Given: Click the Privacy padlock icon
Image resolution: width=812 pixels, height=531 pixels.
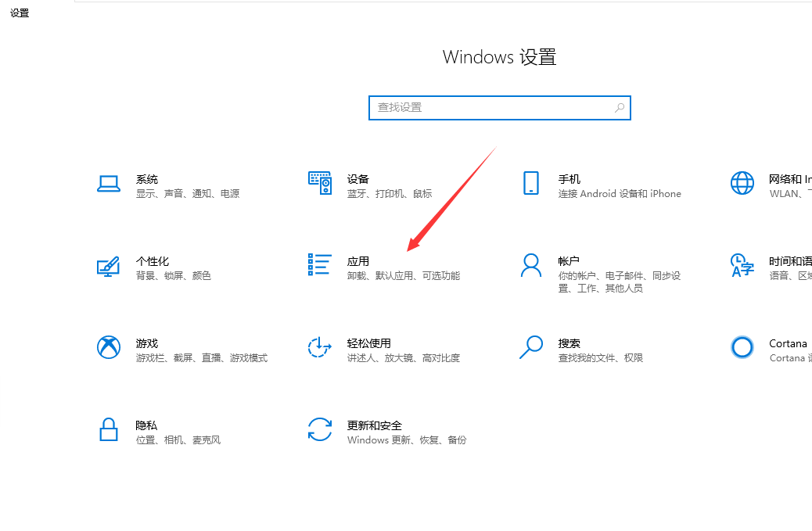Looking at the screenshot, I should [108, 429].
